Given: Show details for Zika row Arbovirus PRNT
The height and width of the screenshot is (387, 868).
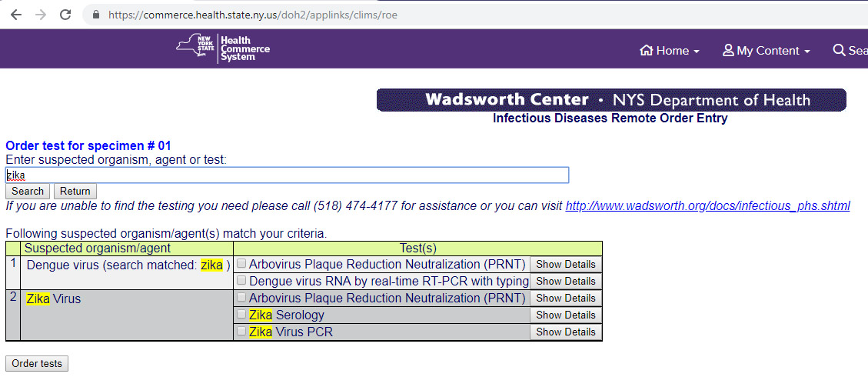Looking at the screenshot, I should (566, 298).
